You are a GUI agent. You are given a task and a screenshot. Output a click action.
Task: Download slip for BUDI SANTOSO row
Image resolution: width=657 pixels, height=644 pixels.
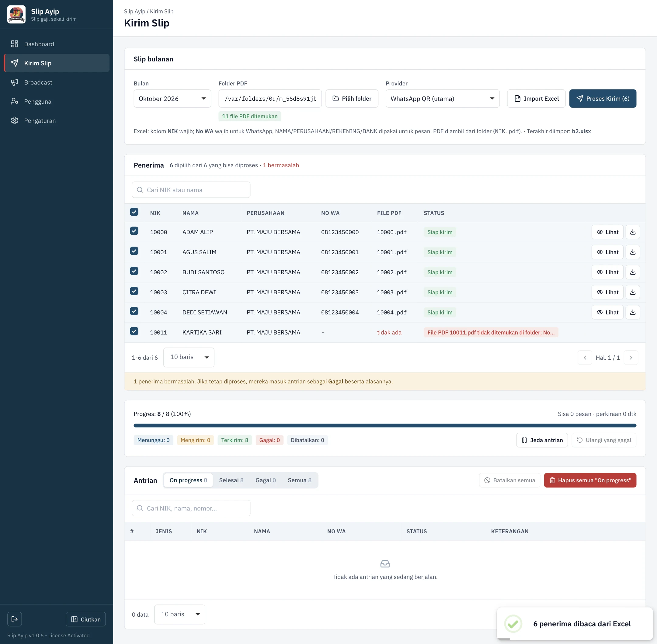point(633,272)
